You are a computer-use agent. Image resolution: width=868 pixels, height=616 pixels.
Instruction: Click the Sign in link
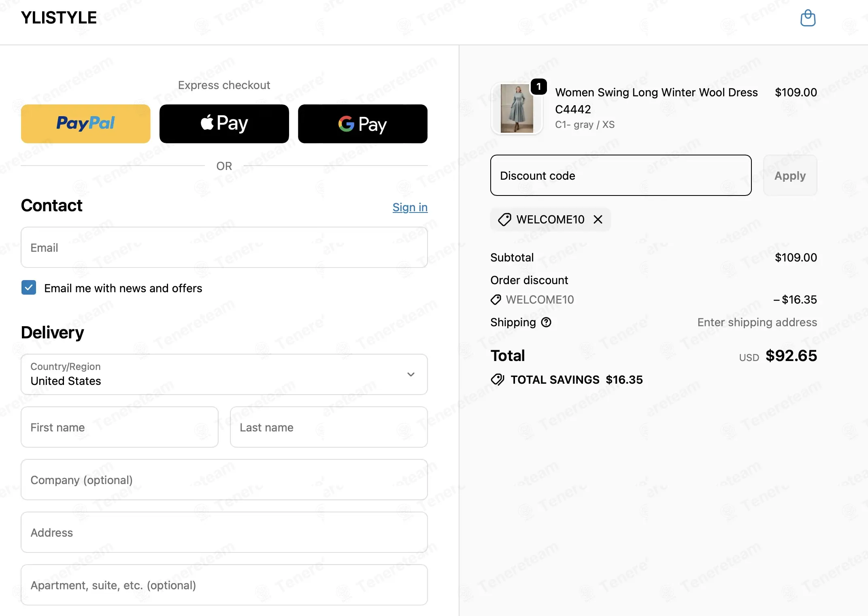pyautogui.click(x=410, y=207)
